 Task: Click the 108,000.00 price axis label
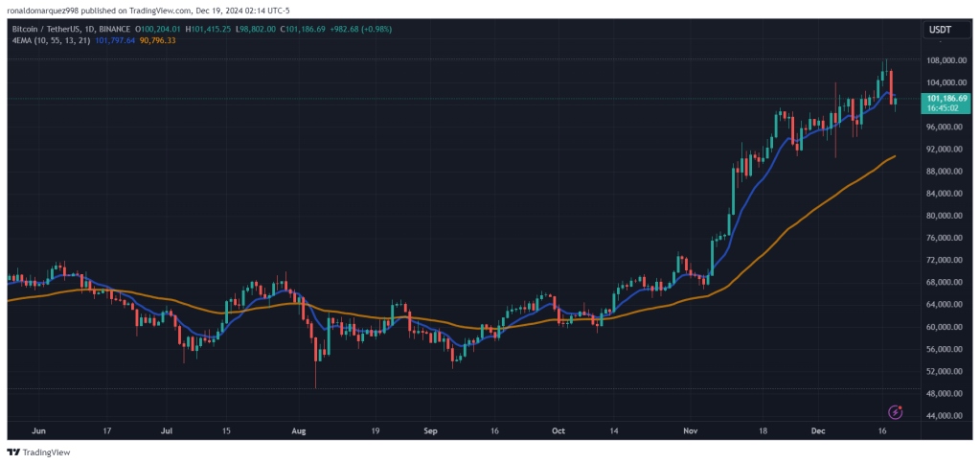[x=945, y=60]
